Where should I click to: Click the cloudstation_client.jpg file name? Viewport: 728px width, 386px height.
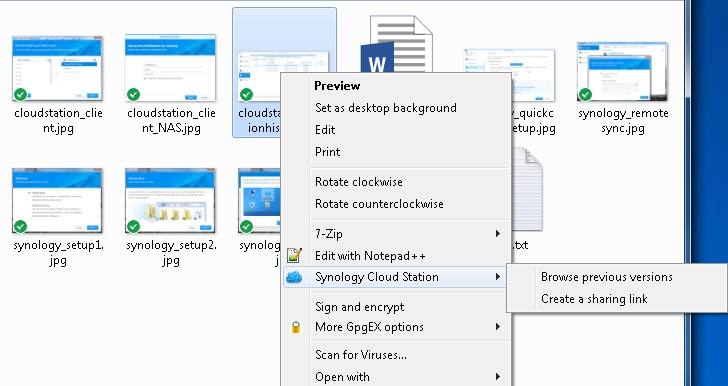coord(58,120)
